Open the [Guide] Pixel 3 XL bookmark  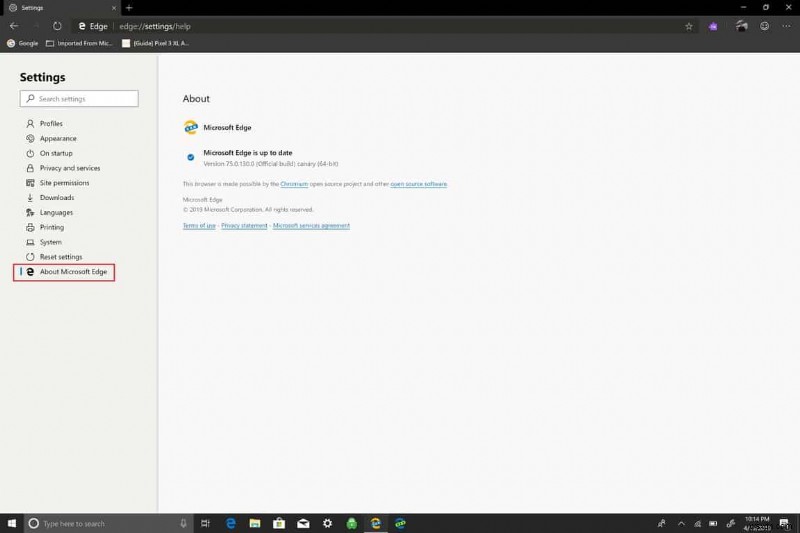click(x=155, y=43)
